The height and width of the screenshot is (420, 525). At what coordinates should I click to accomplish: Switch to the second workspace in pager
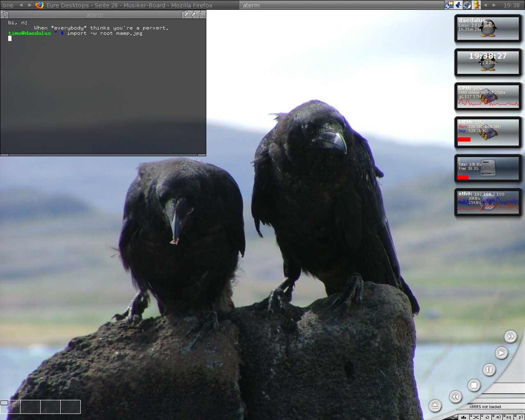click(x=30, y=407)
